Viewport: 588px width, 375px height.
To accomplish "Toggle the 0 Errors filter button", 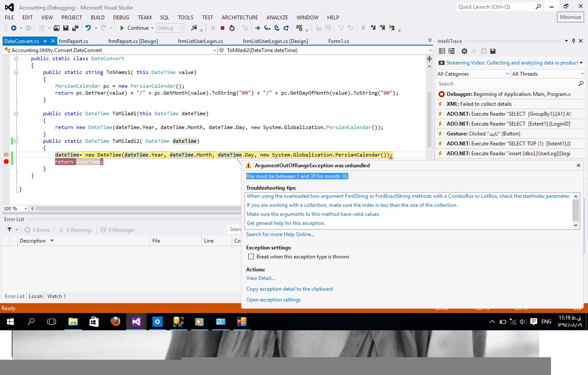I will pos(37,230).
